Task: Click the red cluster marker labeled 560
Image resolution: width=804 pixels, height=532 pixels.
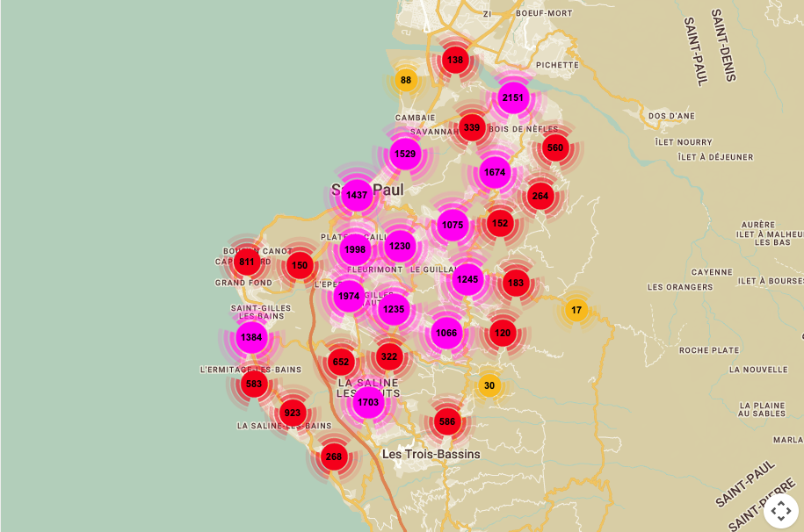Action: pyautogui.click(x=555, y=147)
